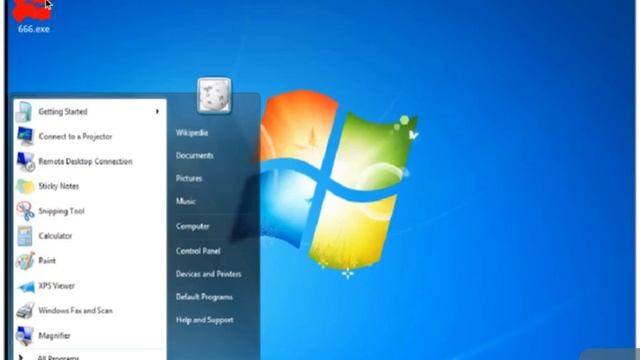Click the Windows Fax and Scan icon
The image size is (640, 360).
pos(25,311)
